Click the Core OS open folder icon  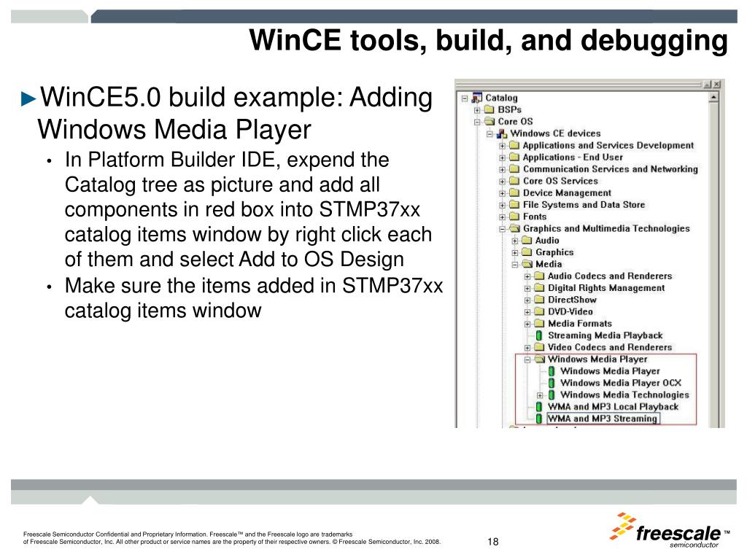[x=489, y=122]
